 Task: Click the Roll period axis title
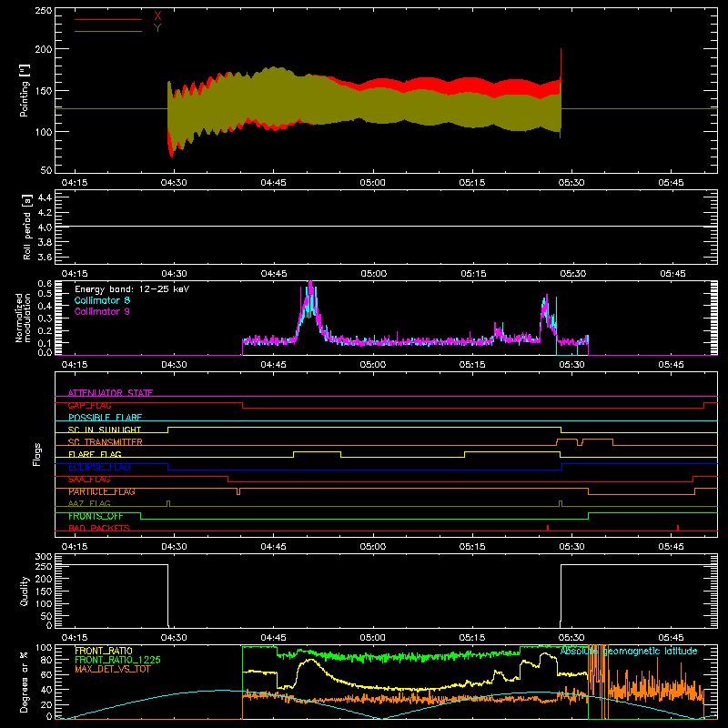point(26,227)
